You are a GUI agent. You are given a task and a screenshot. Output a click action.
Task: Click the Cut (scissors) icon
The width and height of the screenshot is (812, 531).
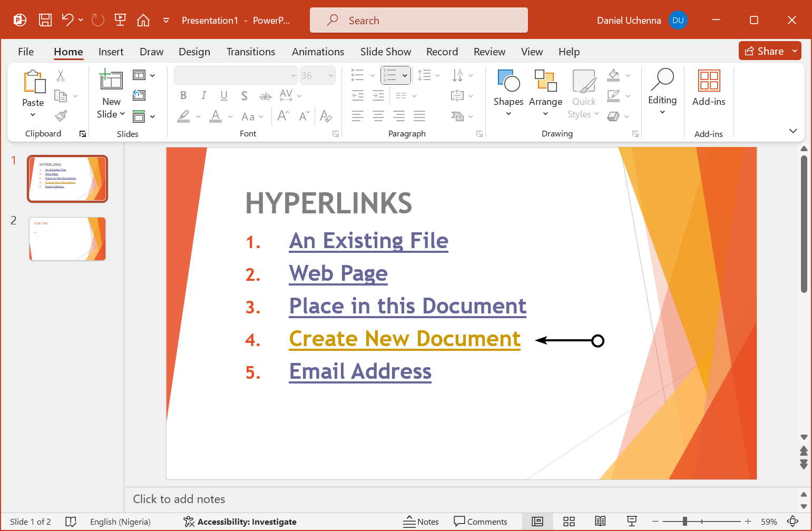pyautogui.click(x=61, y=76)
